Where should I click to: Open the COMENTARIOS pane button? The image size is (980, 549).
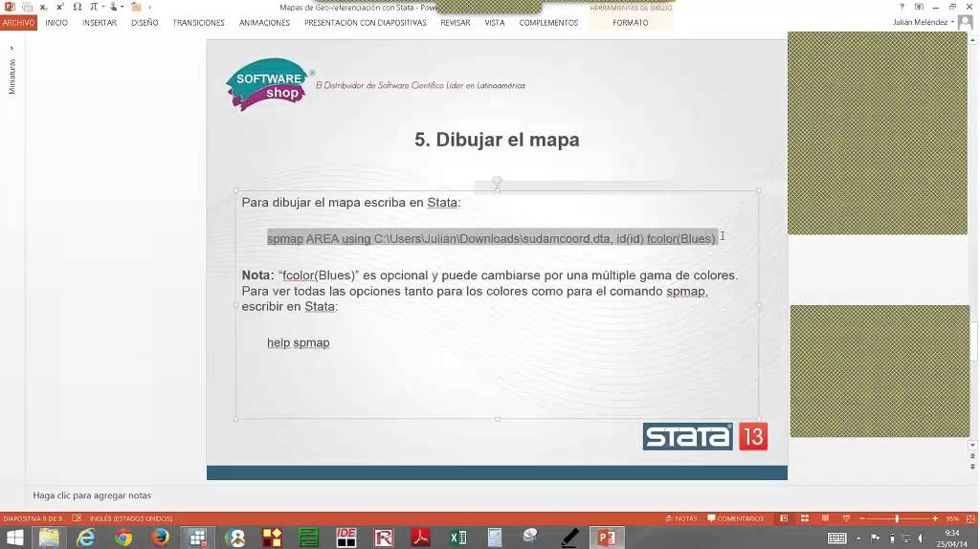point(736,518)
